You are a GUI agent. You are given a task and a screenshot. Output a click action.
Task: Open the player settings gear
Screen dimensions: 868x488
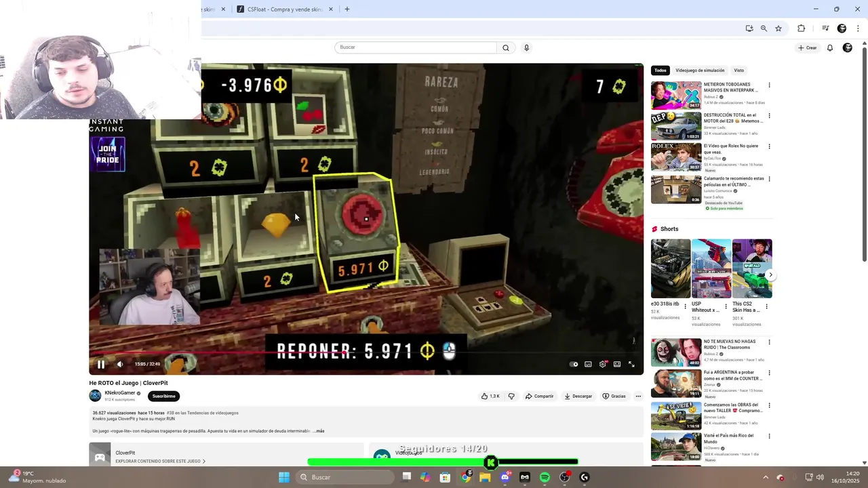[602, 364]
